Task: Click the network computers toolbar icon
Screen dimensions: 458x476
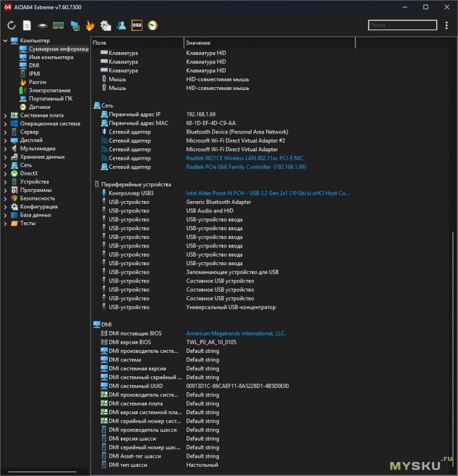Action: 75,26
